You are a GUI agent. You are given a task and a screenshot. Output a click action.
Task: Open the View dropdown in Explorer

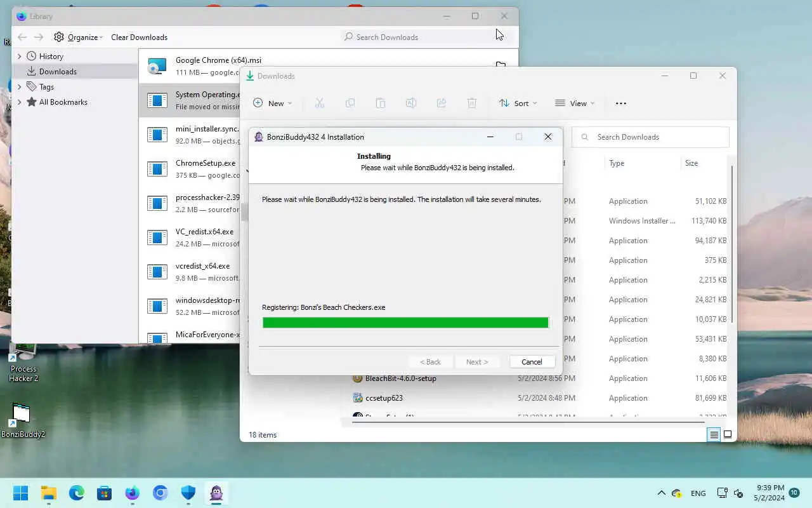click(575, 103)
